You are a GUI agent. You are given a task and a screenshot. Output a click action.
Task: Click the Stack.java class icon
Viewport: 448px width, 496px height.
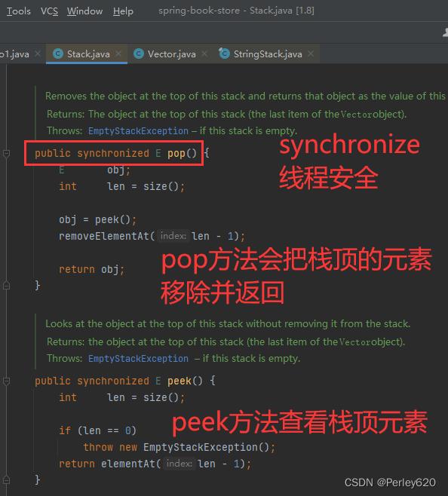point(58,54)
